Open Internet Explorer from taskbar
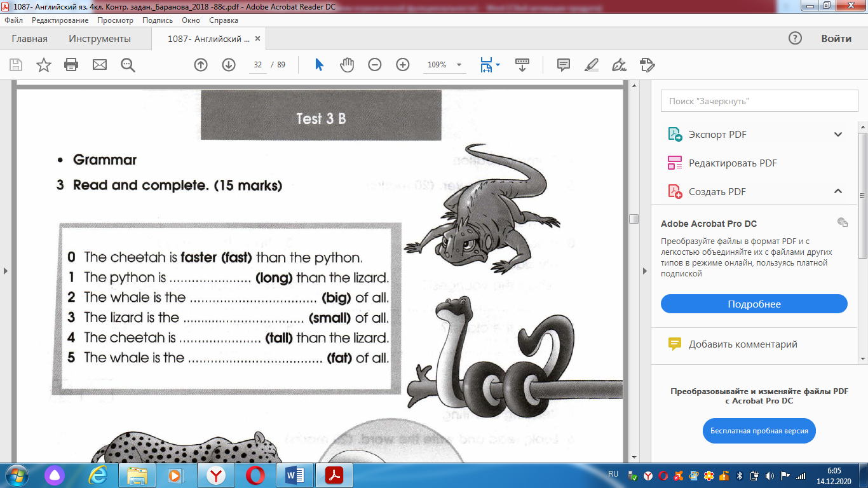The width and height of the screenshot is (868, 488). 98,475
